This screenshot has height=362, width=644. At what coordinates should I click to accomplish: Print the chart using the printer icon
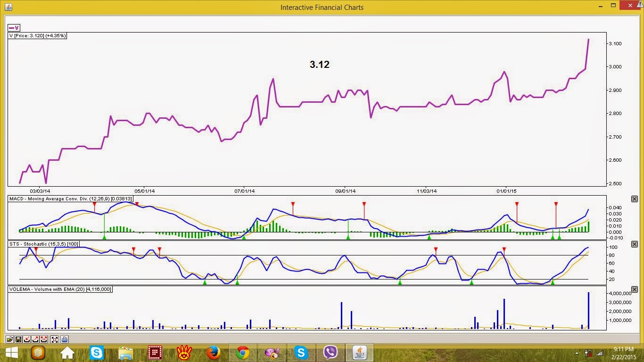65,339
